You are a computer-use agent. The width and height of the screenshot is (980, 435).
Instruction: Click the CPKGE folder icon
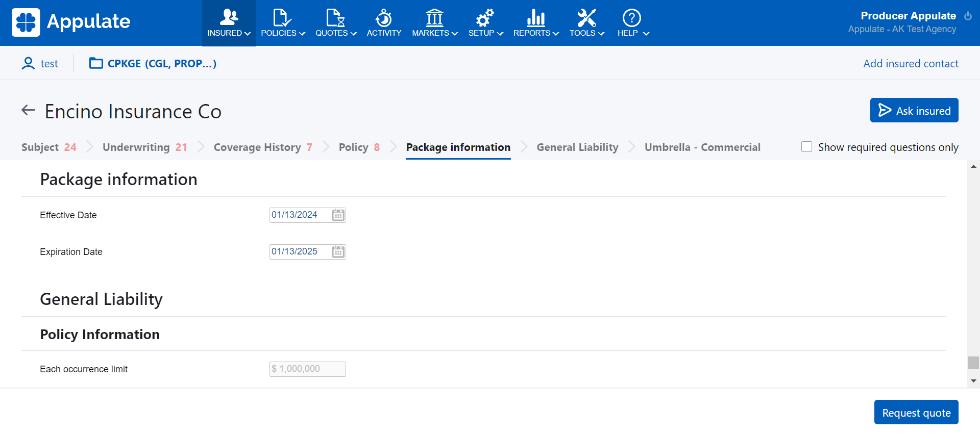click(x=96, y=63)
